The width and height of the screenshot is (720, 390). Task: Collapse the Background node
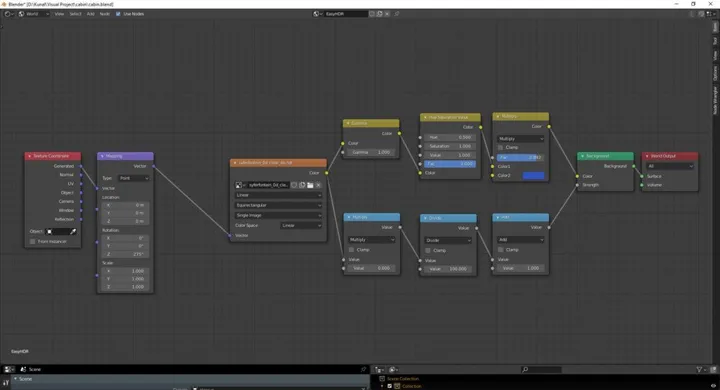[x=583, y=156]
